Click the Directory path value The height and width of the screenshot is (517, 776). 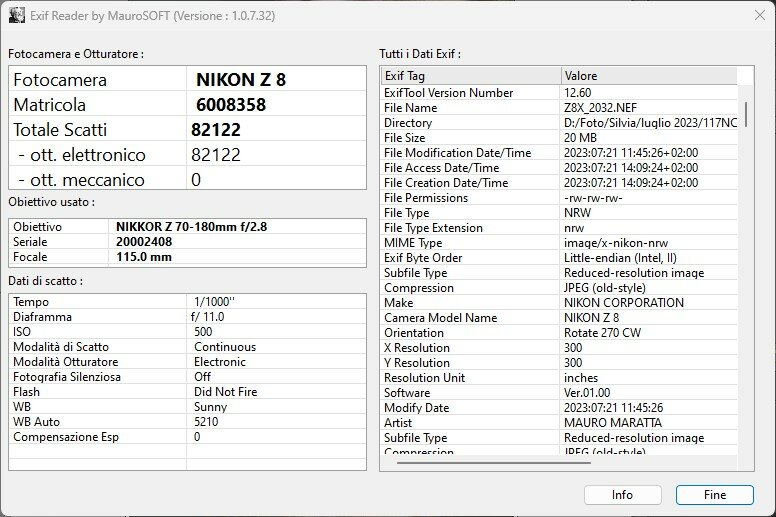click(x=650, y=123)
